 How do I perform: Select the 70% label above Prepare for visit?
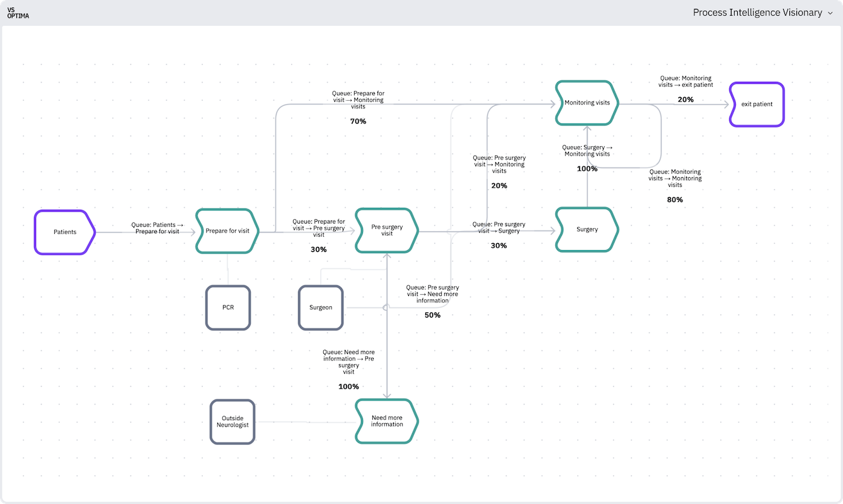click(x=358, y=121)
